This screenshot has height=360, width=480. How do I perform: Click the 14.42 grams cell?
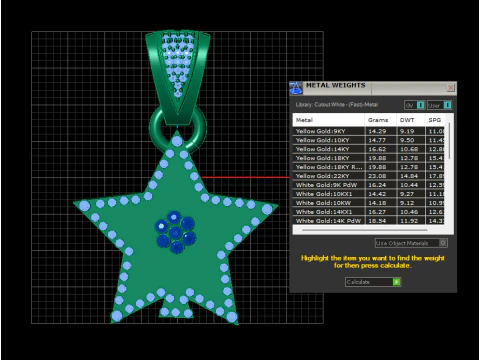tap(381, 194)
